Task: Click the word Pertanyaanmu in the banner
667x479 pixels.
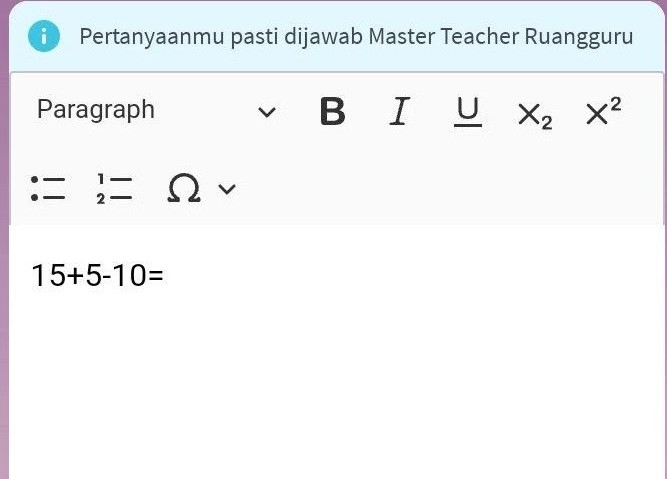Action: click(x=152, y=37)
